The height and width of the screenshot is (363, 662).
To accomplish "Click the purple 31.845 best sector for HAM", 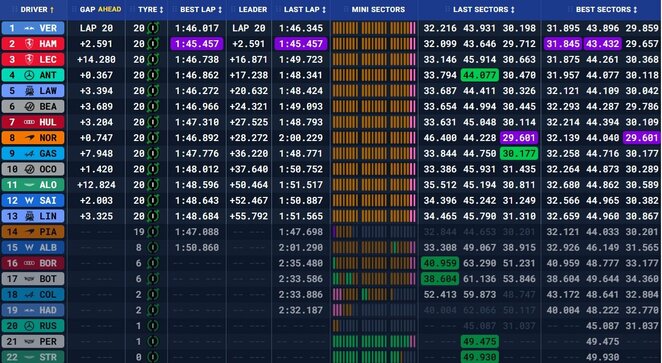I will (563, 44).
